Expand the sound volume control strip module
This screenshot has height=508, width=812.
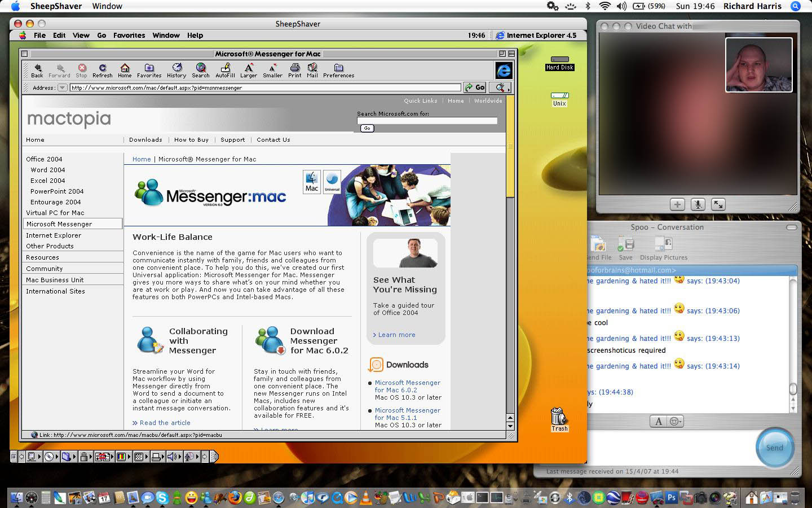click(x=174, y=457)
